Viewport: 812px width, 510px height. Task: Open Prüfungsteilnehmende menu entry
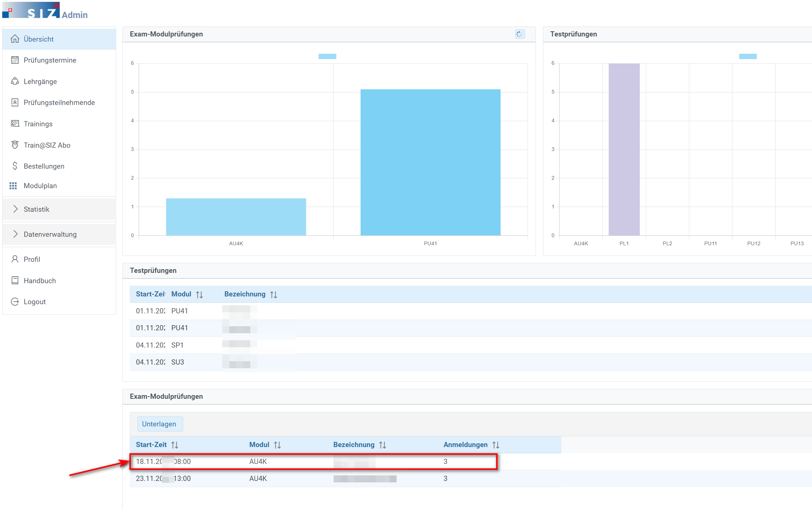(x=59, y=102)
